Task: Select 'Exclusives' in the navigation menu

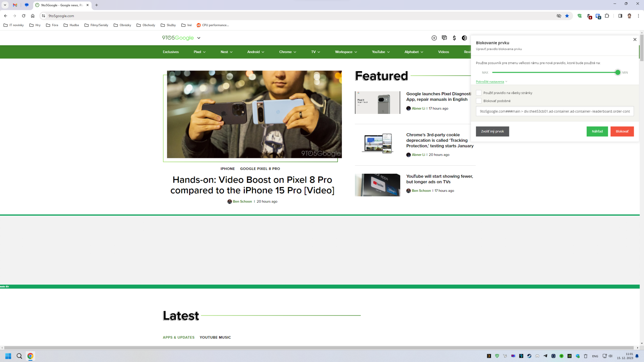Action: [x=171, y=52]
